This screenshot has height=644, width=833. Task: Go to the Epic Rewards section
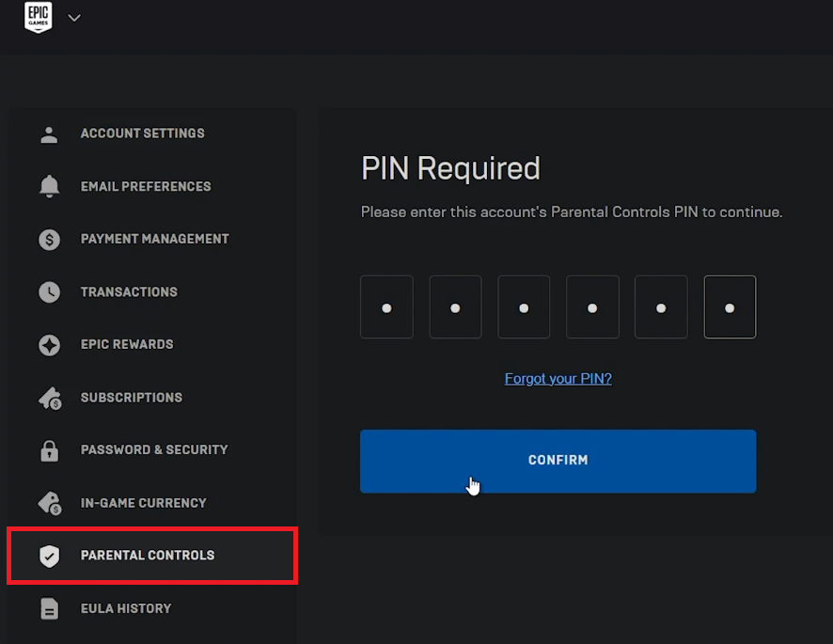pos(127,344)
